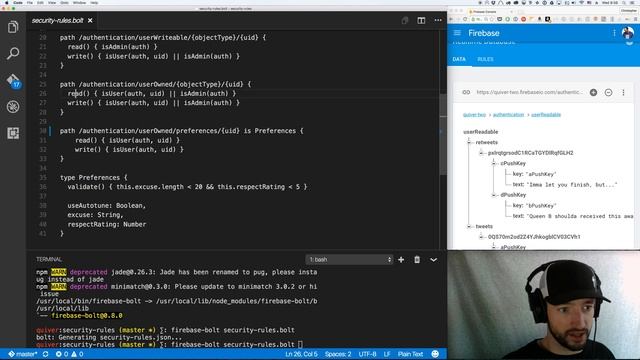Open the File menu in menu bar
This screenshot has width=640, height=360.
click(30, 2)
